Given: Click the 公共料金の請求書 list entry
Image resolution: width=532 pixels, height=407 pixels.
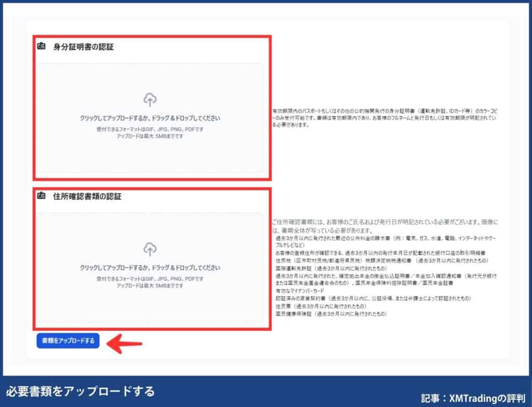Looking at the screenshot, I should tap(386, 241).
